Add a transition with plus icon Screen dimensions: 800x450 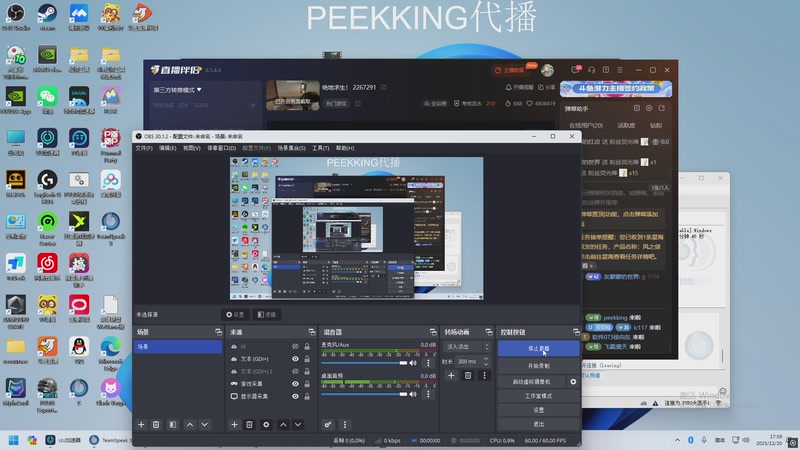click(x=451, y=376)
